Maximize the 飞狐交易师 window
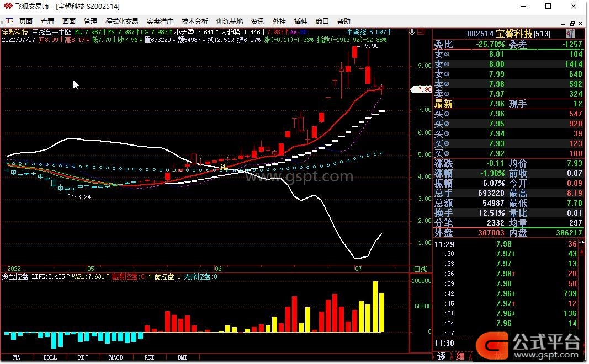 pyautogui.click(x=548, y=7)
